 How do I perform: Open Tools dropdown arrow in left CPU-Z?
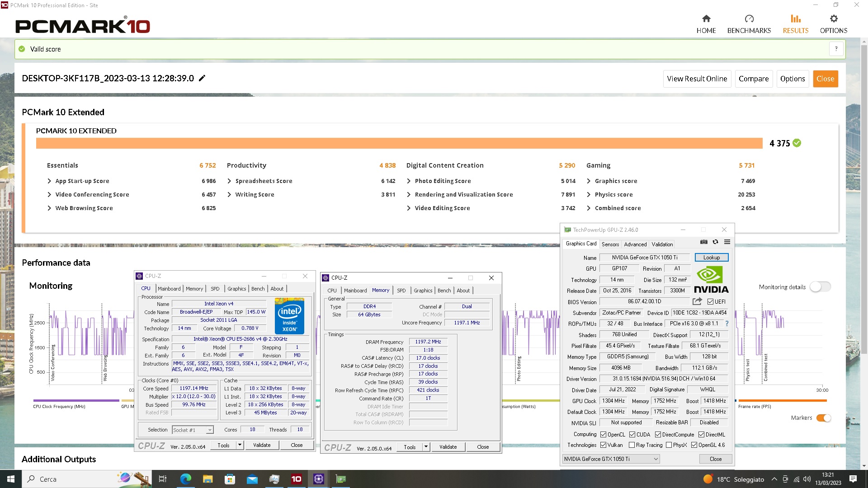click(x=240, y=445)
